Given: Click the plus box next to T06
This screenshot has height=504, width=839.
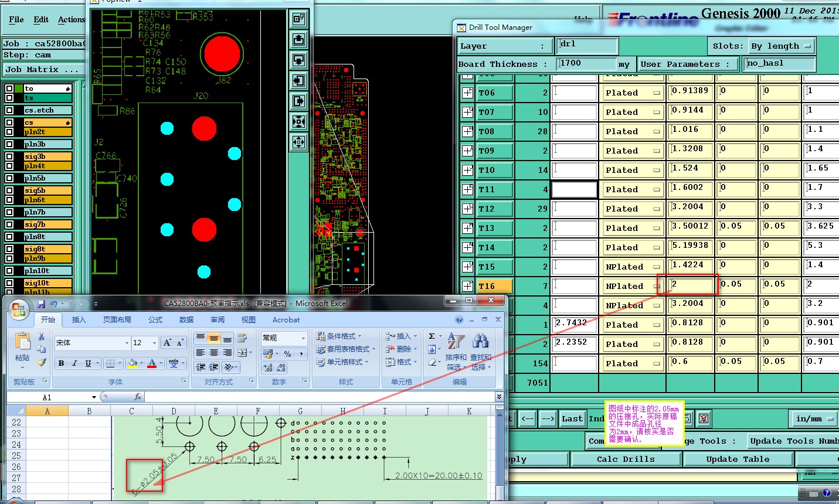Looking at the screenshot, I should click(467, 93).
